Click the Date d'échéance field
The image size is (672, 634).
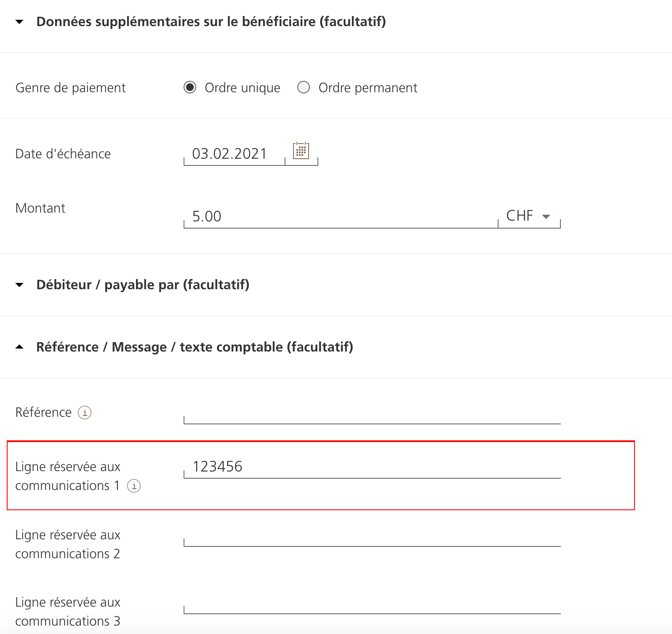tap(234, 154)
